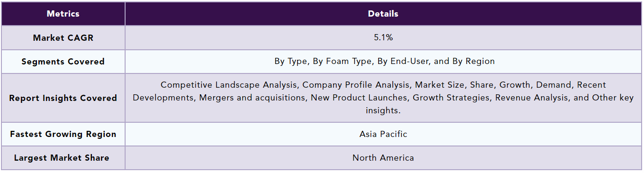Click the 5.1% CAGR value
Viewport: 644px width, 173px height.
pos(383,37)
